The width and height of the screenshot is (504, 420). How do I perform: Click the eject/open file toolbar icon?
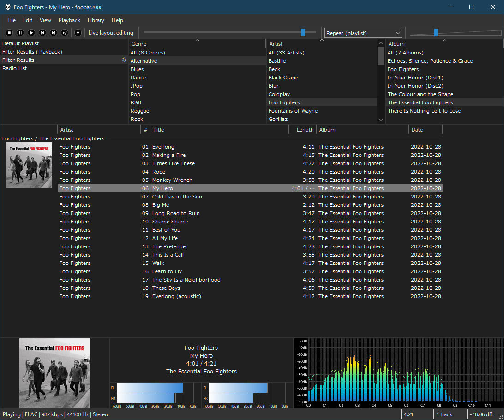coord(78,33)
